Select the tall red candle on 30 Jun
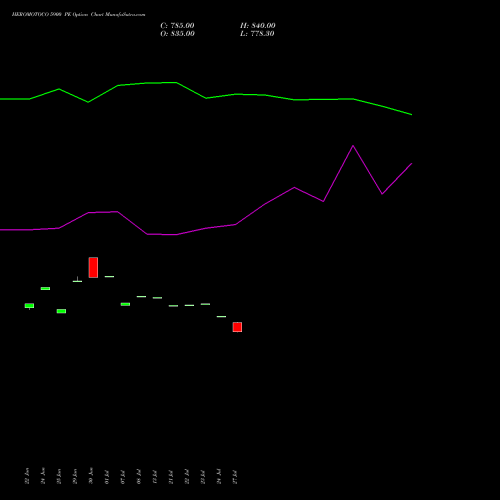Screen dimensions: 500x500 coord(93,267)
